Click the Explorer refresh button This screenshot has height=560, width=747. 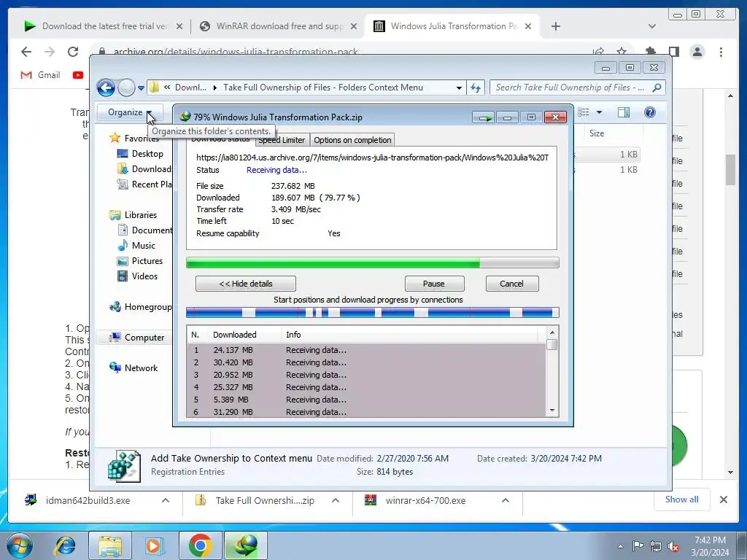(476, 87)
